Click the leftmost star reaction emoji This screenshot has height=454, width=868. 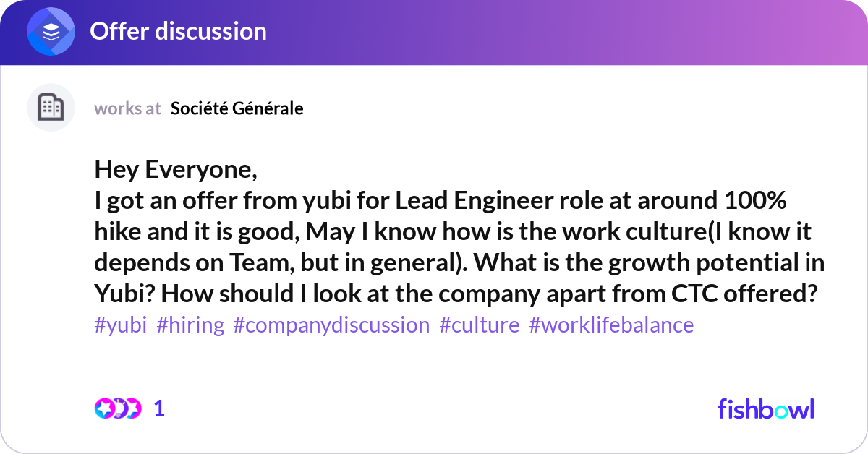pyautogui.click(x=103, y=408)
